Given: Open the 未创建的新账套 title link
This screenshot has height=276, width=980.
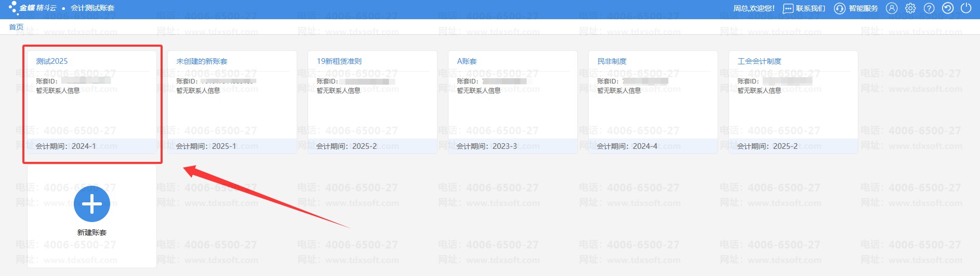Looking at the screenshot, I should click(202, 61).
